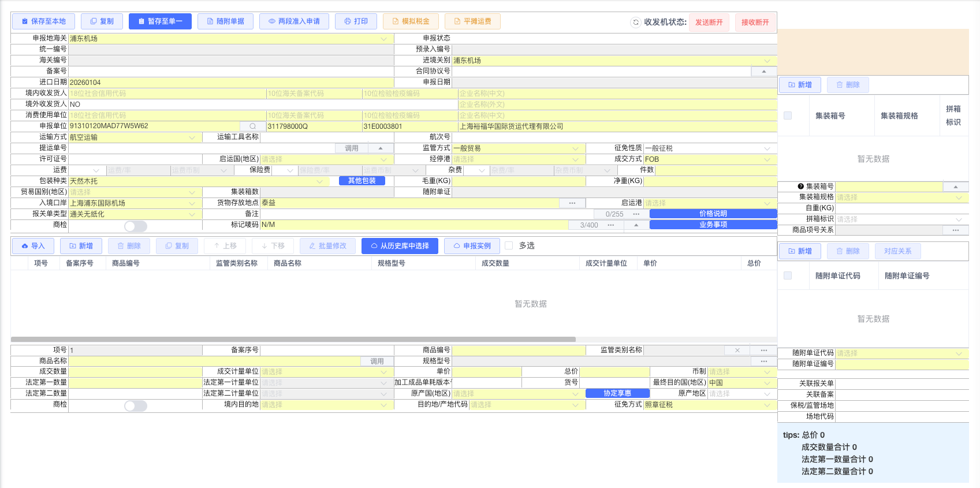
Task: Click the 打印 print toolbar button
Action: click(356, 21)
